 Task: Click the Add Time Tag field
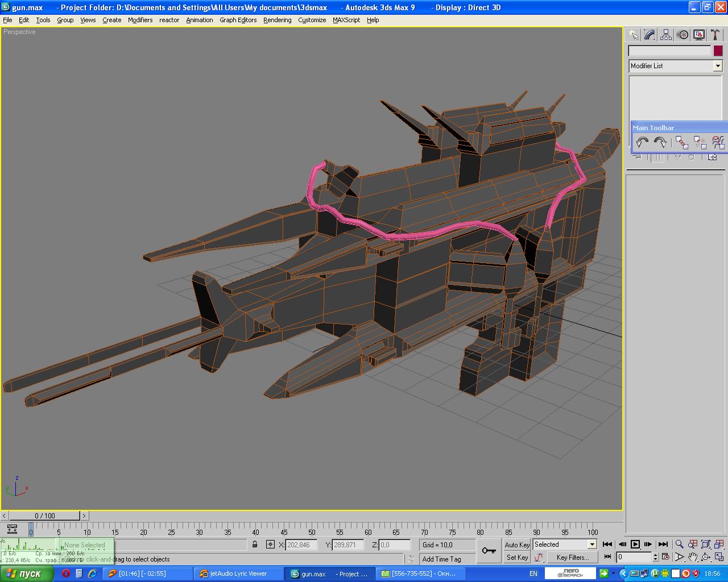coord(441,559)
